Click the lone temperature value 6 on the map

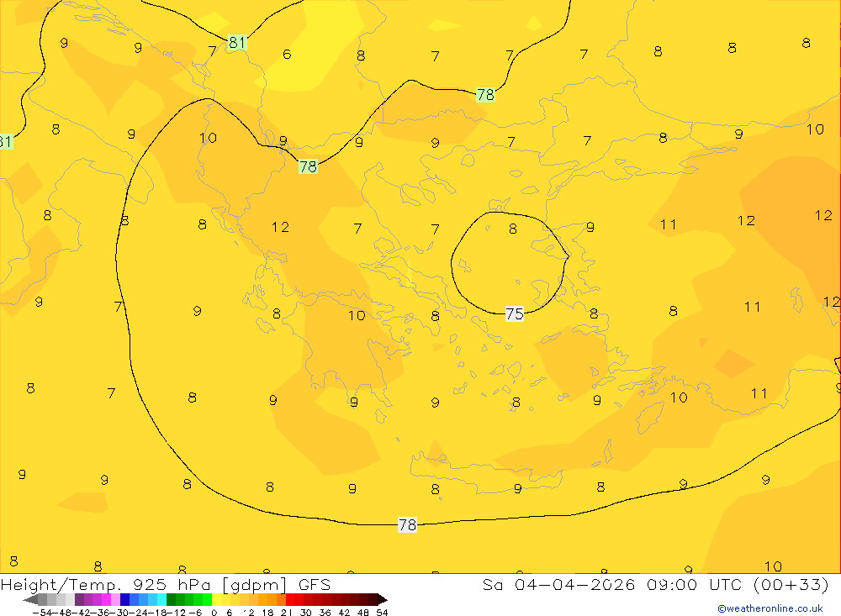287,54
